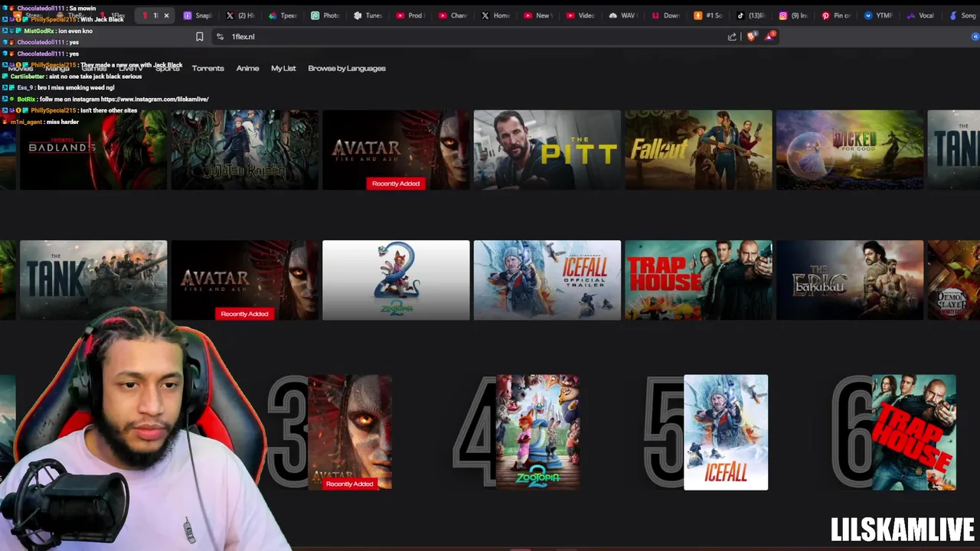Select the number 5 ranked Icefall poster
Screen dimensions: 980x551
tap(726, 432)
